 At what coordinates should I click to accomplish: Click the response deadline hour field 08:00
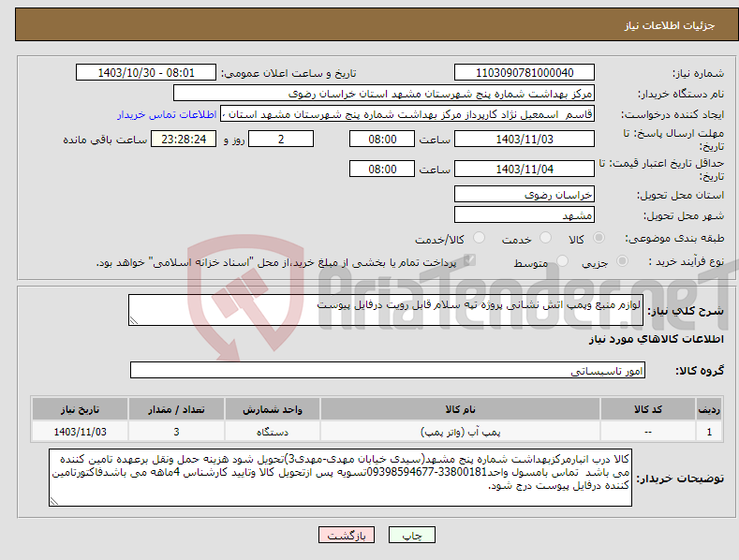pos(382,139)
